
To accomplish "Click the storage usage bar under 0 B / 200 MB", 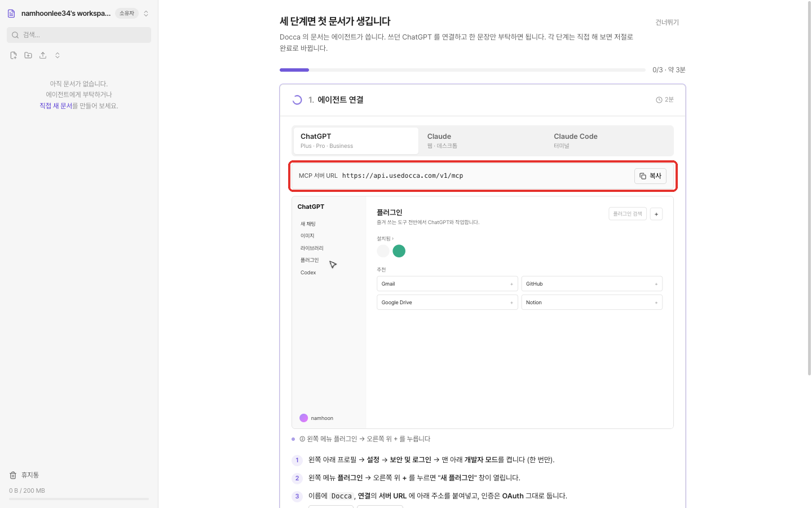I will (x=79, y=499).
